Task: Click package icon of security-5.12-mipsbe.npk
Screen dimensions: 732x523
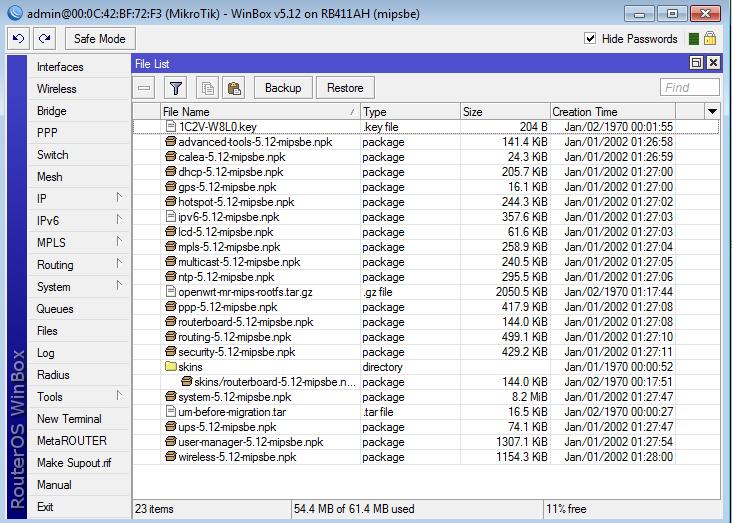Action: (x=171, y=352)
